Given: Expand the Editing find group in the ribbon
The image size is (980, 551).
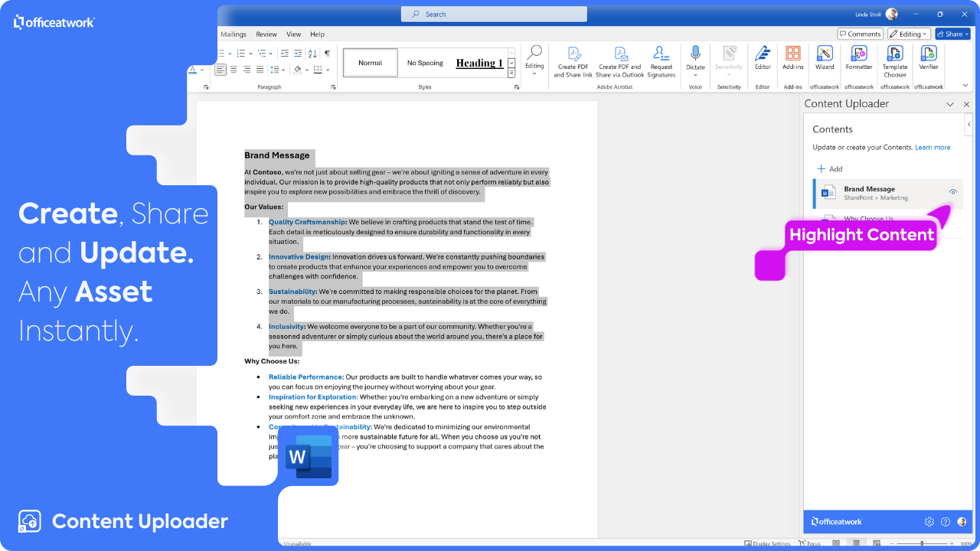Looking at the screenshot, I should (x=534, y=60).
